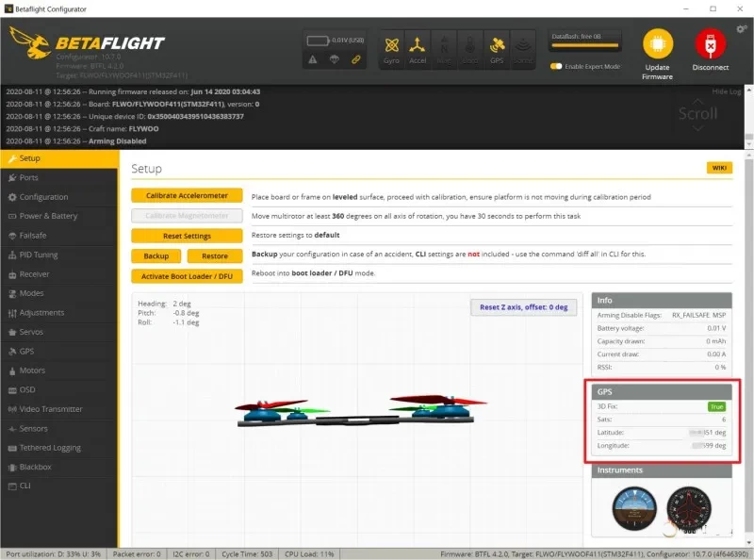Open the Failsafe tab
Viewport: 754px width, 560px height.
pyautogui.click(x=58, y=236)
